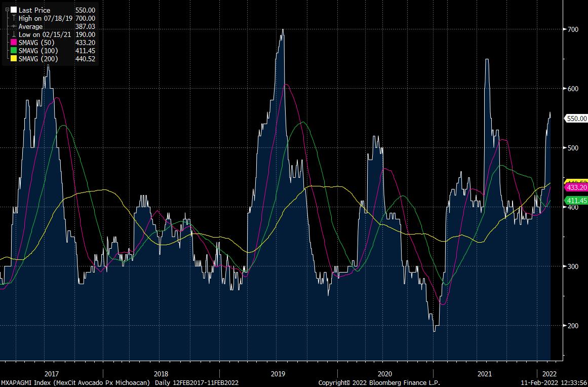Click the 200 tick on price axis
The image size is (588, 387).
573,325
